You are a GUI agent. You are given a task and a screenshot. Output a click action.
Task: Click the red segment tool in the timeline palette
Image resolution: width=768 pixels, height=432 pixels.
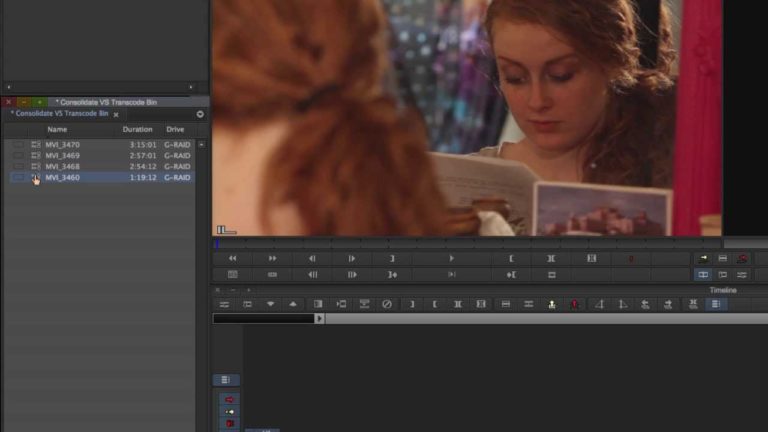229,400
